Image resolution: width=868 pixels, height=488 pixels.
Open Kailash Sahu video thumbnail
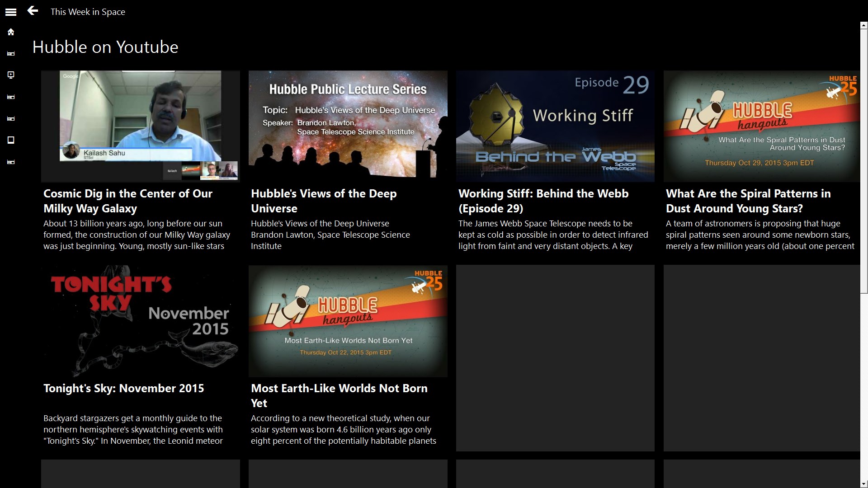point(140,126)
